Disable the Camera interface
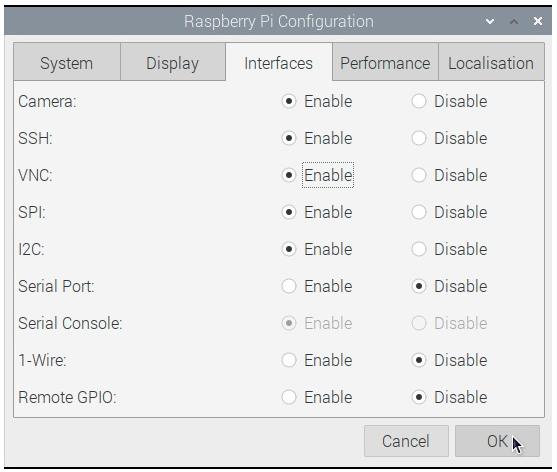557x472 pixels. [419, 101]
